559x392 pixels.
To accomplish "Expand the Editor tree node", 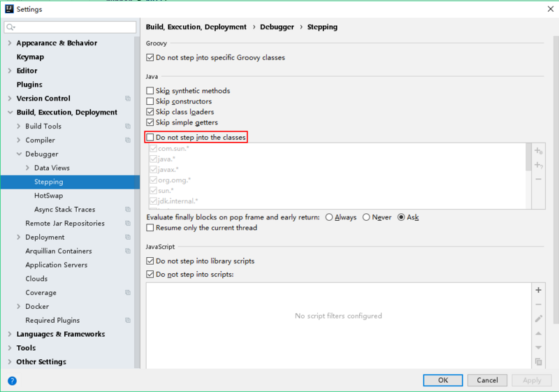I will click(x=10, y=71).
